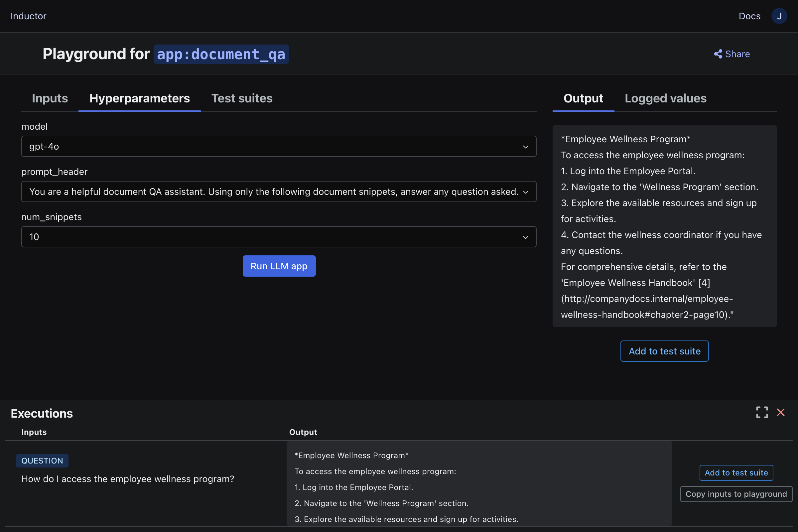Click the Run LLM app button

tap(279, 266)
